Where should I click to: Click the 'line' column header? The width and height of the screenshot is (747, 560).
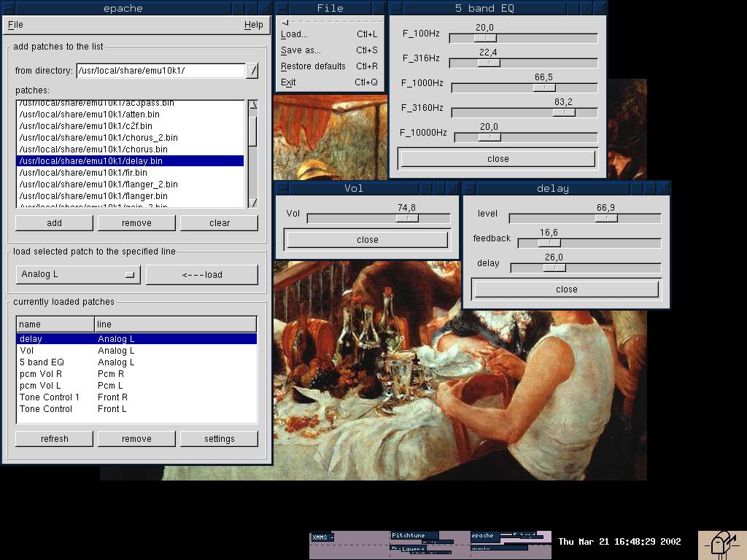pyautogui.click(x=175, y=324)
